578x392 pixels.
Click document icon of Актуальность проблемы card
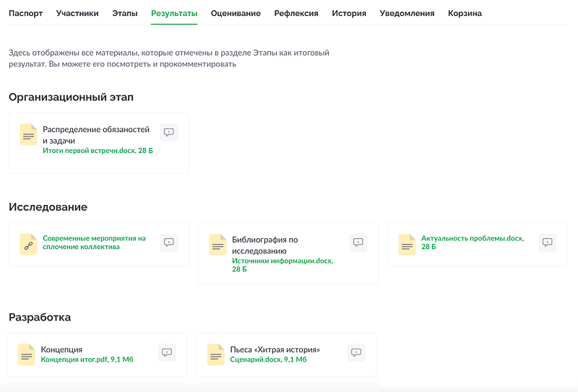click(407, 245)
